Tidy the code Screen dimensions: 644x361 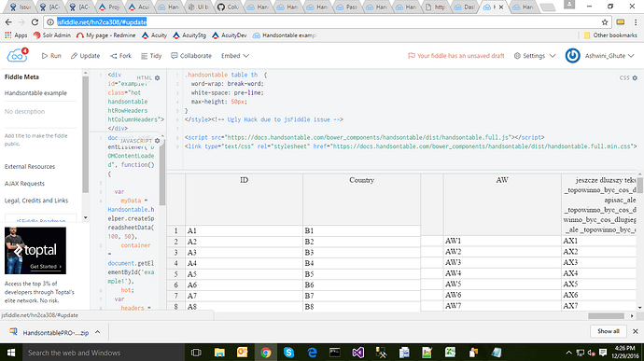(151, 55)
